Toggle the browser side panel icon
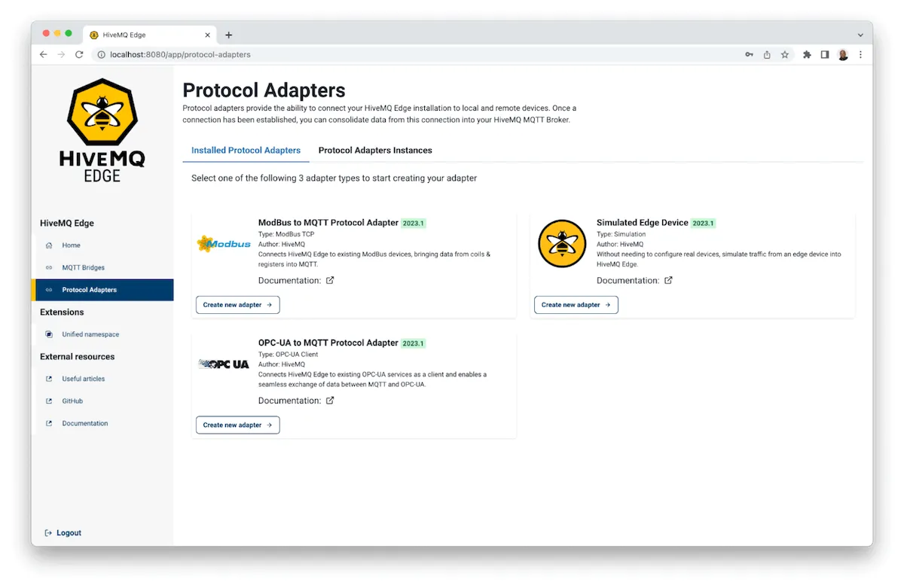Viewport: 904px width, 588px height. [x=825, y=55]
